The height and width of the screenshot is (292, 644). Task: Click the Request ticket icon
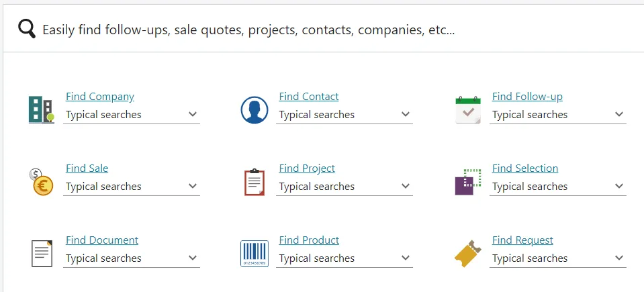click(468, 254)
